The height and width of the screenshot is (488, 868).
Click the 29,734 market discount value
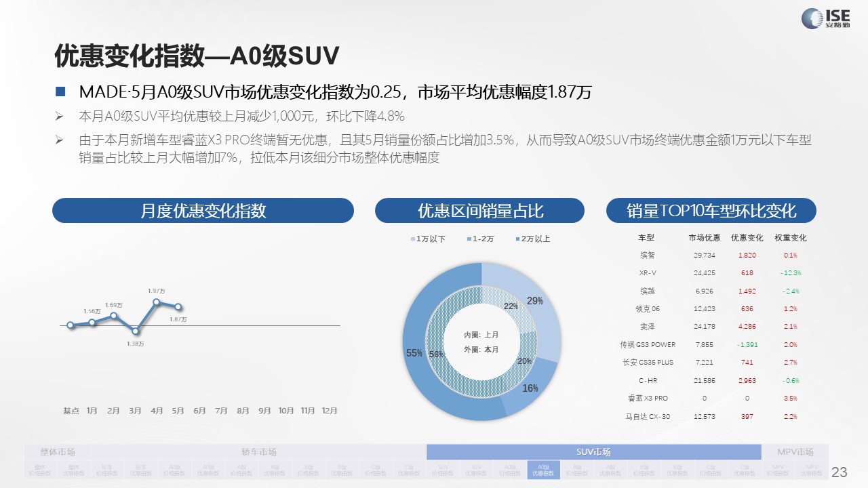coord(705,256)
